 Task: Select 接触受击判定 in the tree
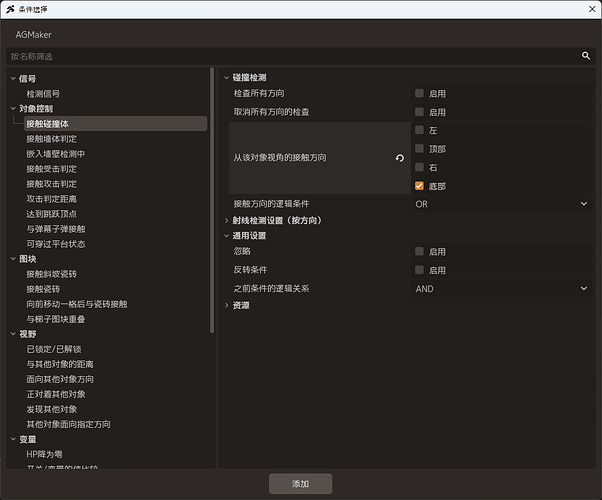51,169
